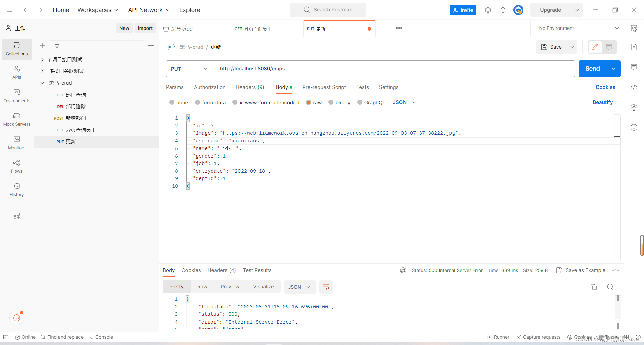This screenshot has width=644, height=345.
Task: Open the API Network menu
Action: [149, 10]
